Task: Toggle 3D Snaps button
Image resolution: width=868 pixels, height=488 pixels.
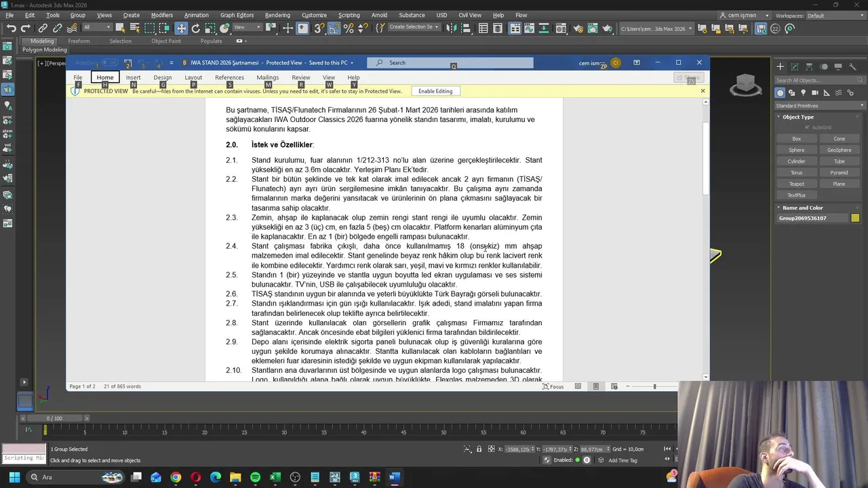Action: pyautogui.click(x=319, y=28)
